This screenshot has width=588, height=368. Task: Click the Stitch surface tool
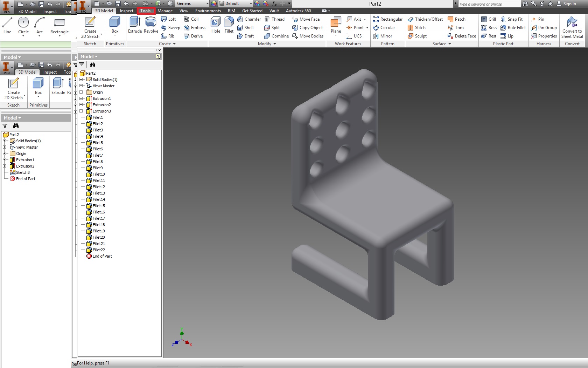click(416, 28)
